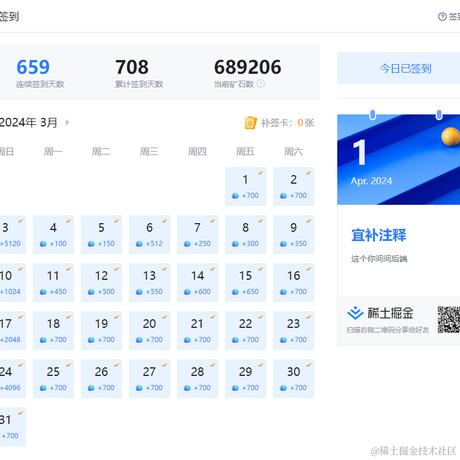
Task: Select calendar day 6 with +512
Action: click(149, 234)
